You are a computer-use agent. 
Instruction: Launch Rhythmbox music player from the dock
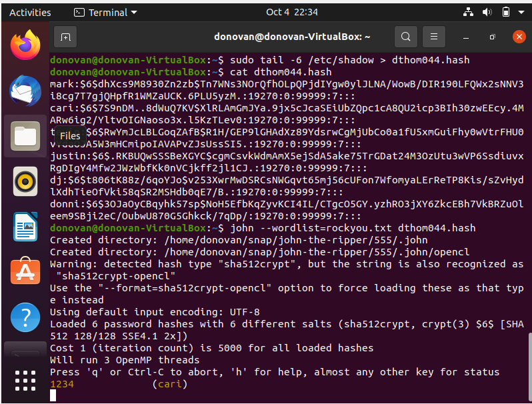point(25,181)
